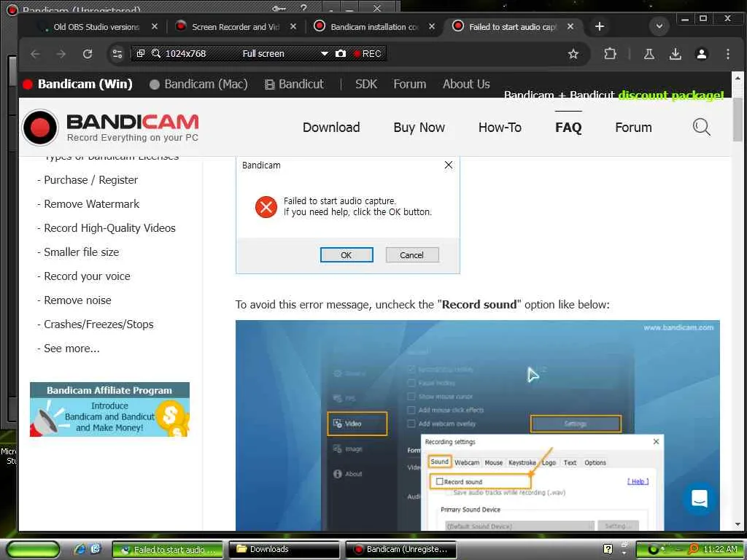Screen dimensions: 747x560
Task: Open Remove Watermark sidebar link
Action: point(91,204)
